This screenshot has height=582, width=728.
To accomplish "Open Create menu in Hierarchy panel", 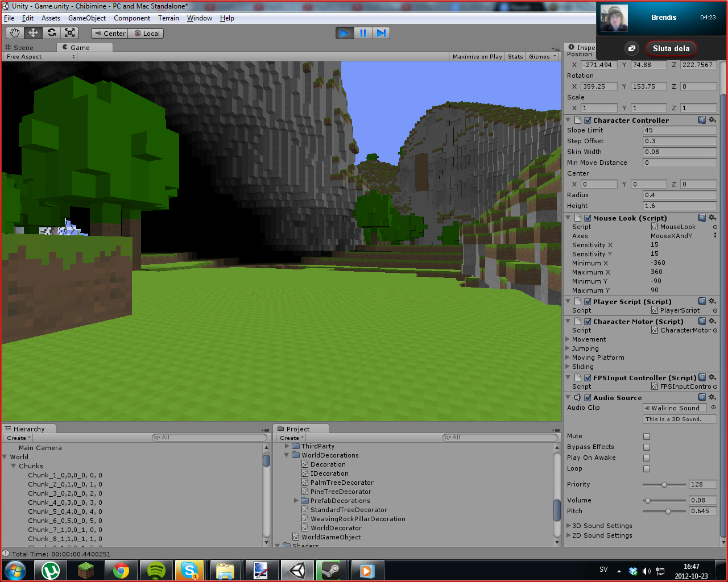I will [x=18, y=438].
